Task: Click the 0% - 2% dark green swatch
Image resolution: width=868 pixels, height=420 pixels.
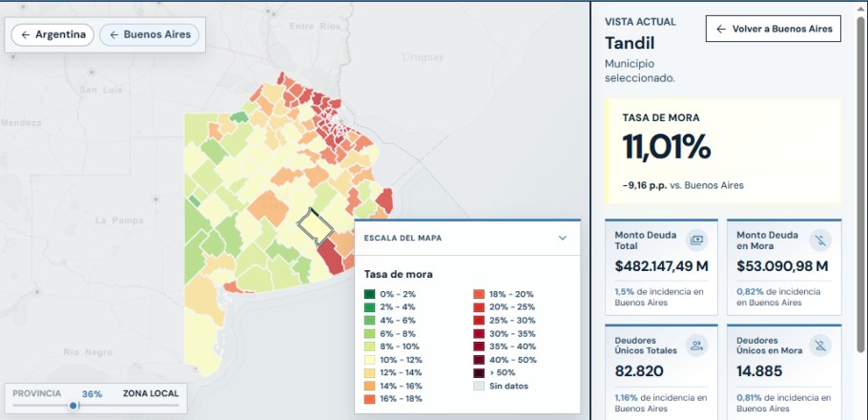Action: [369, 294]
